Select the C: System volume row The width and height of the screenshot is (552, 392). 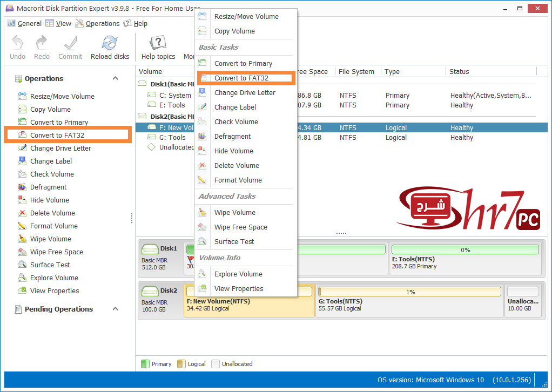pyautogui.click(x=341, y=96)
